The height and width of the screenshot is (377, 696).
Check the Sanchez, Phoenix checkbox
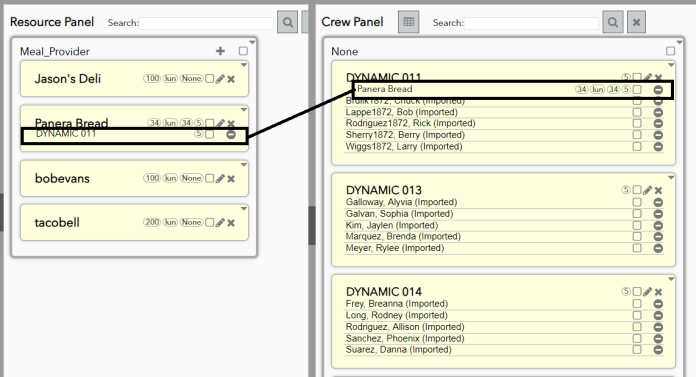(637, 338)
